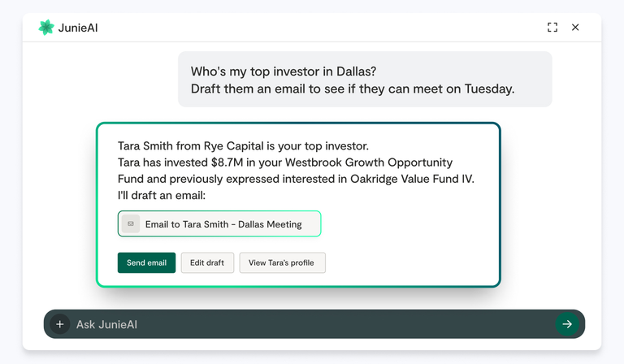Image resolution: width=624 pixels, height=364 pixels.
Task: Focus the Ask JunieAI input field
Action: pos(309,324)
